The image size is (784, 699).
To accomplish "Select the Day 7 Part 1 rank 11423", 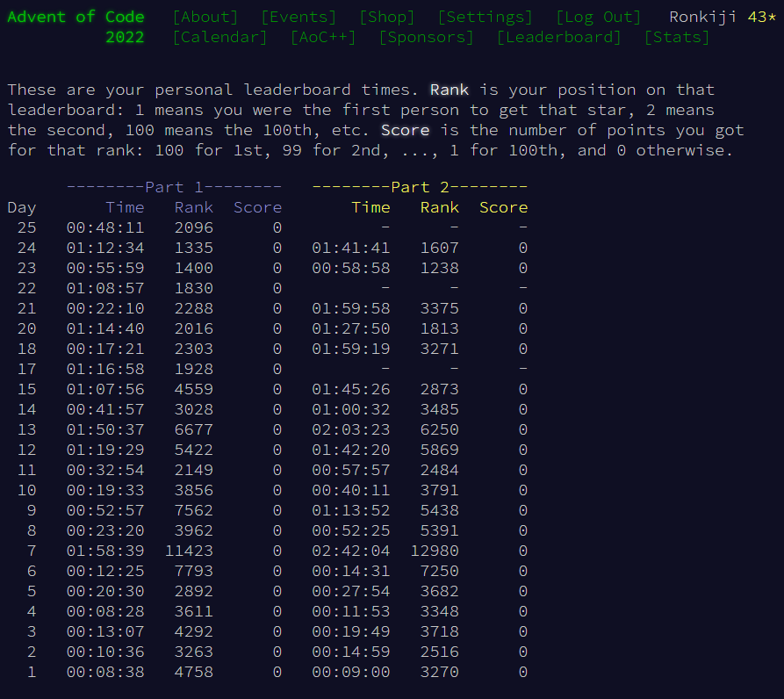I will tap(189, 551).
